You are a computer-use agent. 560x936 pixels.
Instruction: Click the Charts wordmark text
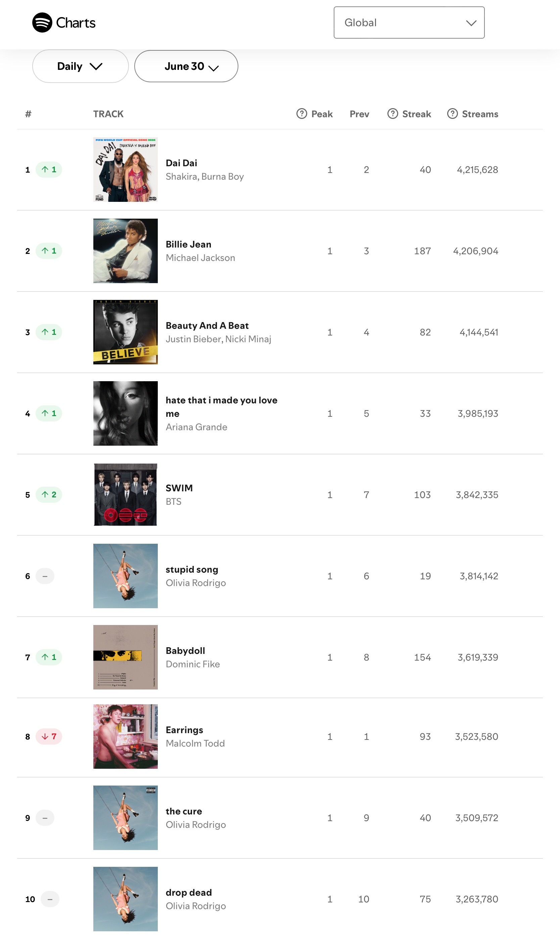click(76, 23)
